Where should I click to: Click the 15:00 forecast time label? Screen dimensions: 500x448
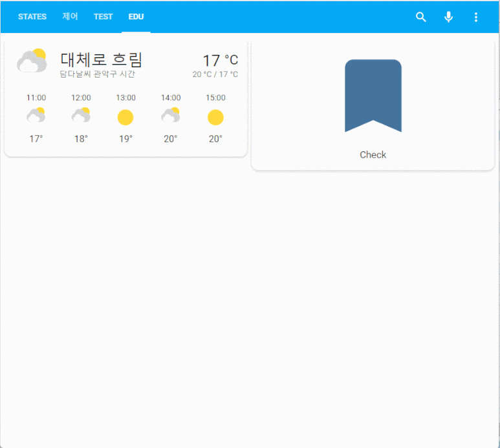(215, 98)
